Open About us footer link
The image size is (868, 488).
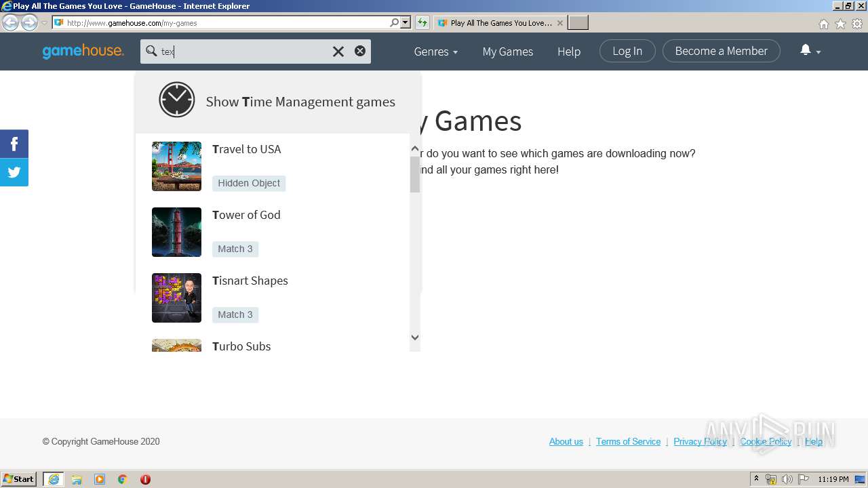click(566, 441)
